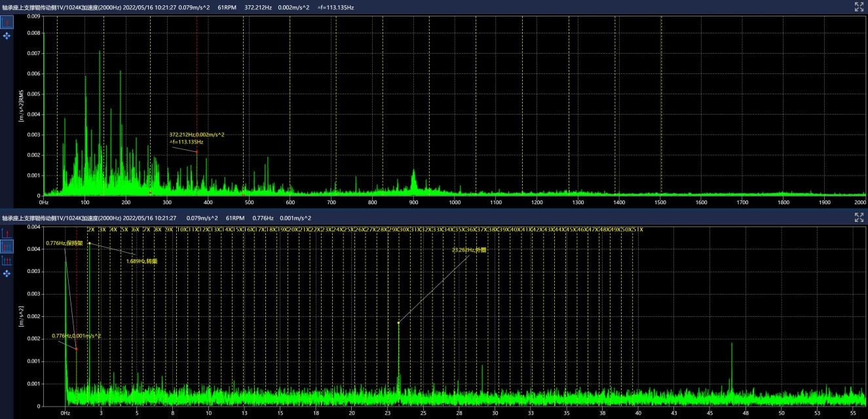Viewport: 868px width, 419px height.
Task: Choose the sideband cursor tool in bottom chart
Action: pyautogui.click(x=7, y=261)
